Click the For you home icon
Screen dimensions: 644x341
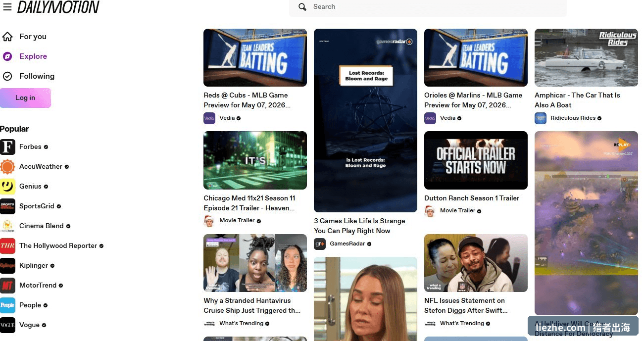pyautogui.click(x=7, y=37)
